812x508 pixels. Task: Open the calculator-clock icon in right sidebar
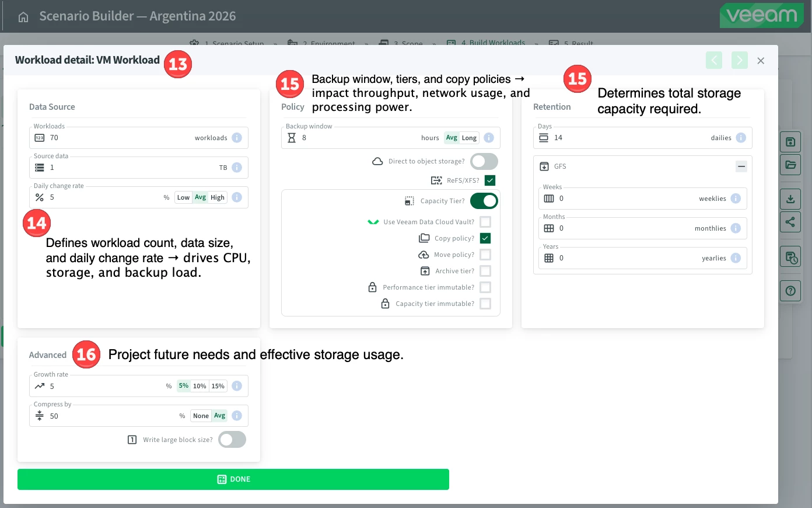point(790,256)
